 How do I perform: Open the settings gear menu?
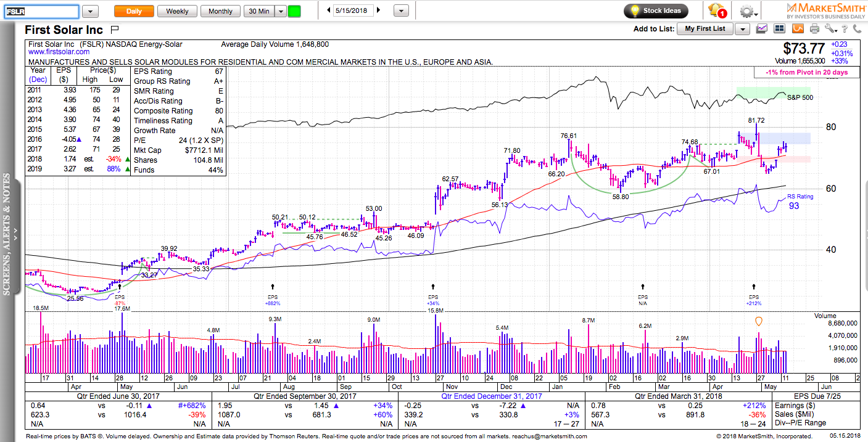[747, 11]
